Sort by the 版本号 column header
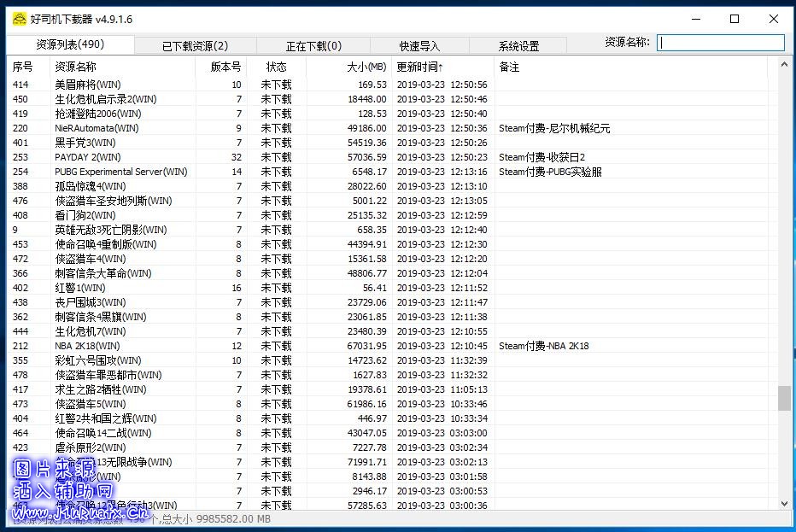The image size is (796, 532). click(221, 67)
